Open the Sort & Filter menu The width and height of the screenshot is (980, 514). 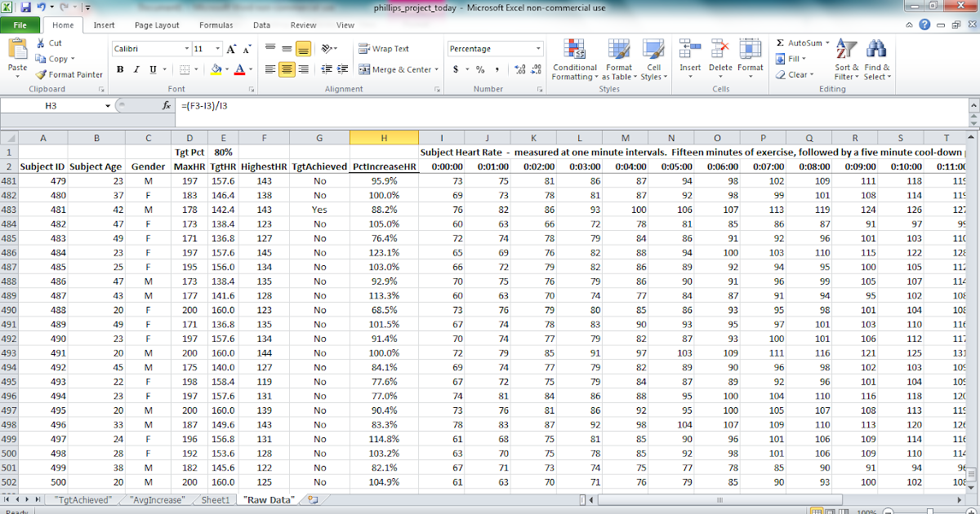point(846,59)
